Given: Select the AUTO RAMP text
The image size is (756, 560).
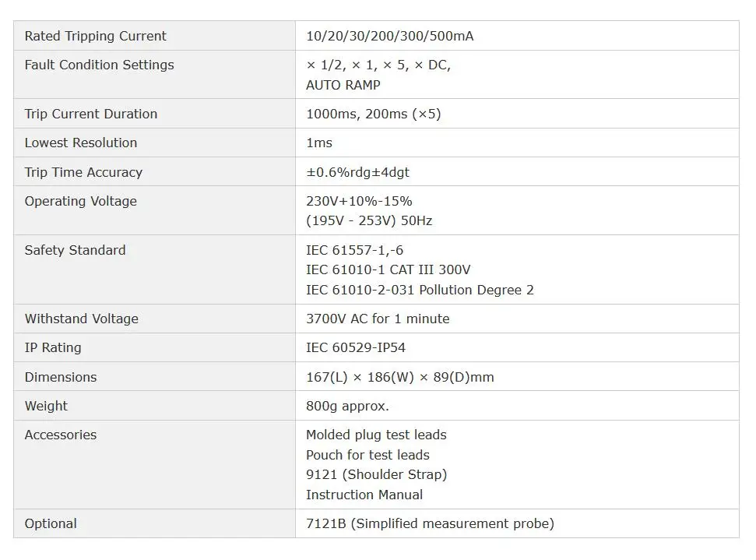Looking at the screenshot, I should [343, 85].
